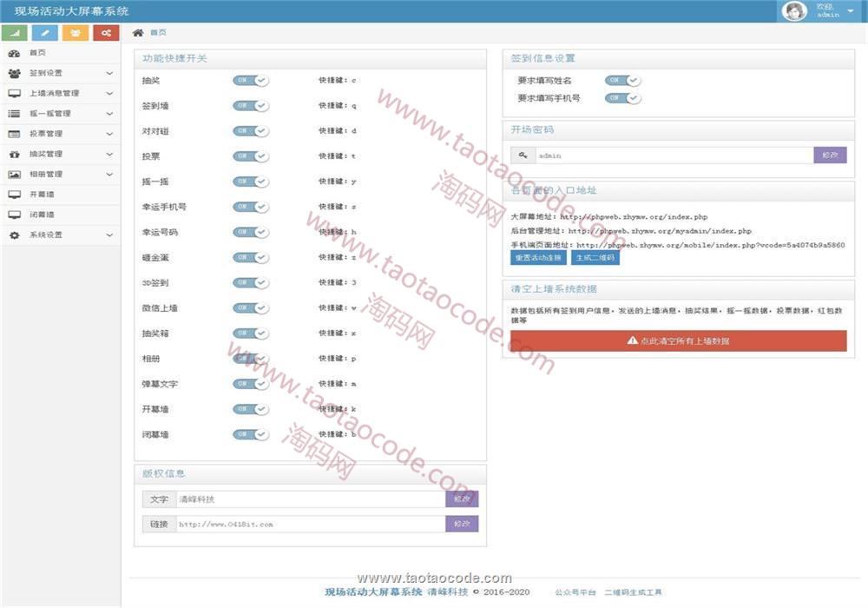Click the 生成二维码 button
The image size is (868, 608).
tap(595, 258)
